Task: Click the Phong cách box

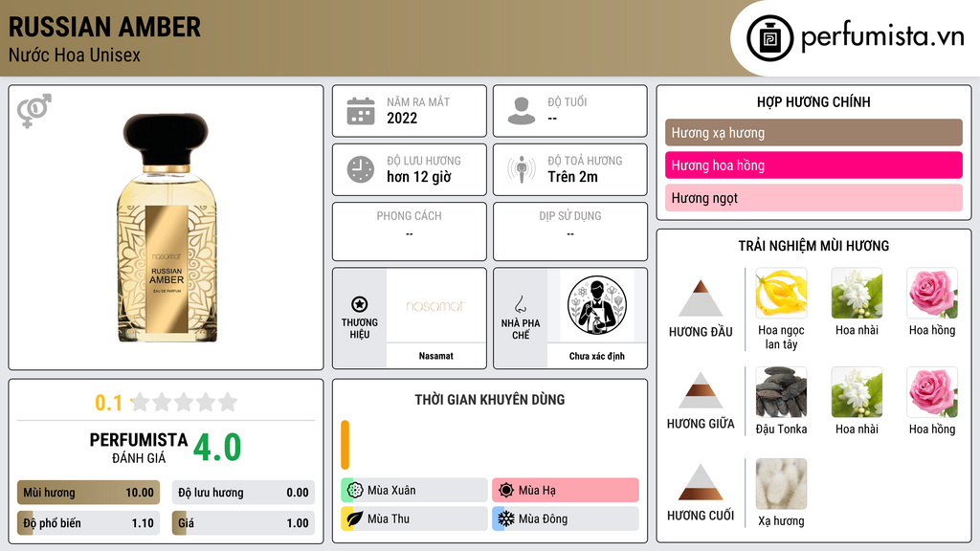Action: click(x=410, y=231)
